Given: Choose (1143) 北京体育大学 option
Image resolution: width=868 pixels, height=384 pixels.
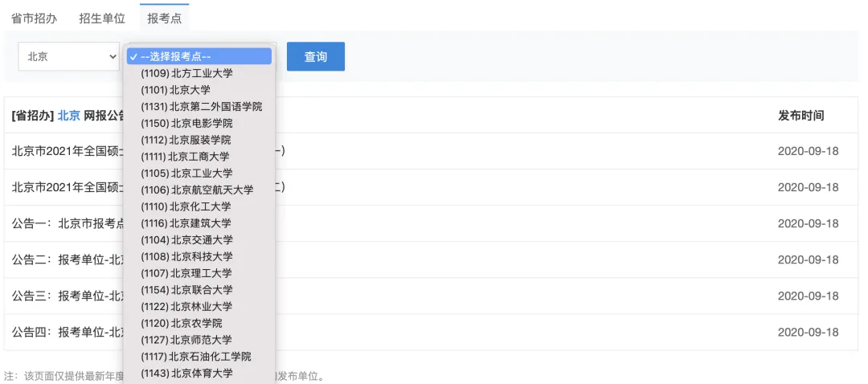Looking at the screenshot, I should click(199, 373).
